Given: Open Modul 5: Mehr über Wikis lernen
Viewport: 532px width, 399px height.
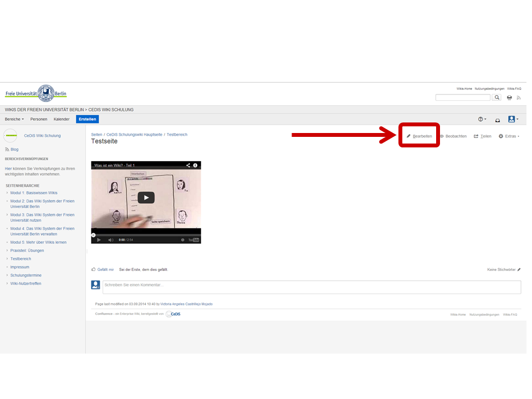Looking at the screenshot, I should coord(38,242).
